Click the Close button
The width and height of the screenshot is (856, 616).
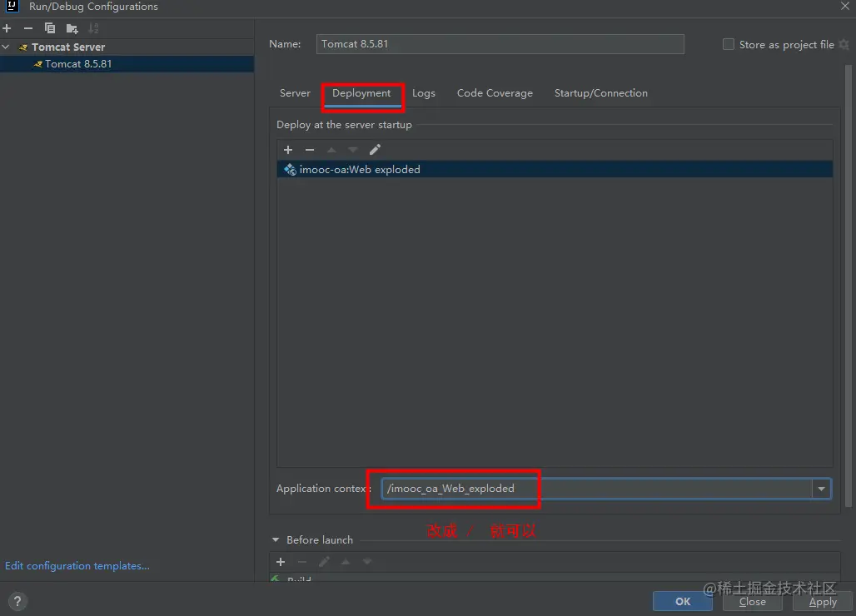pos(752,601)
